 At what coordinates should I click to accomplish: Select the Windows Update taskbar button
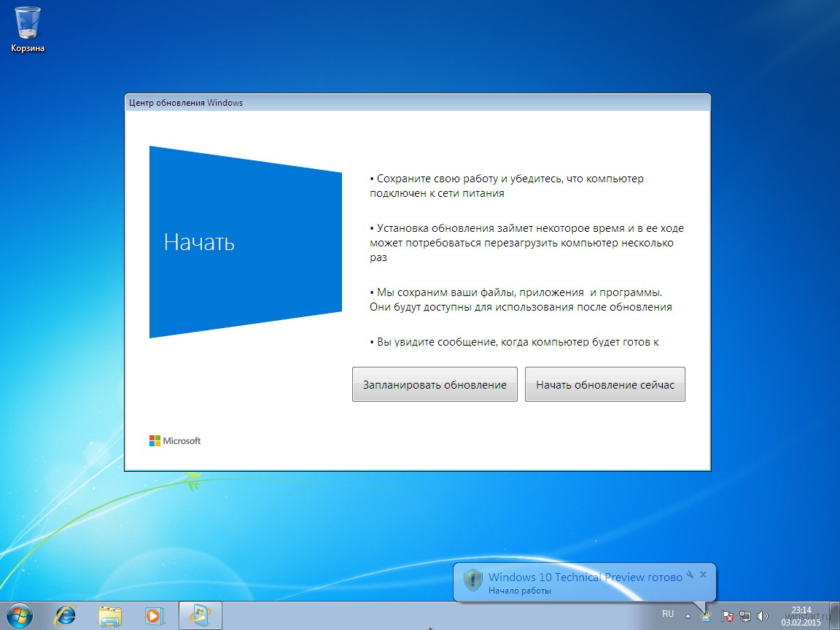point(200,615)
